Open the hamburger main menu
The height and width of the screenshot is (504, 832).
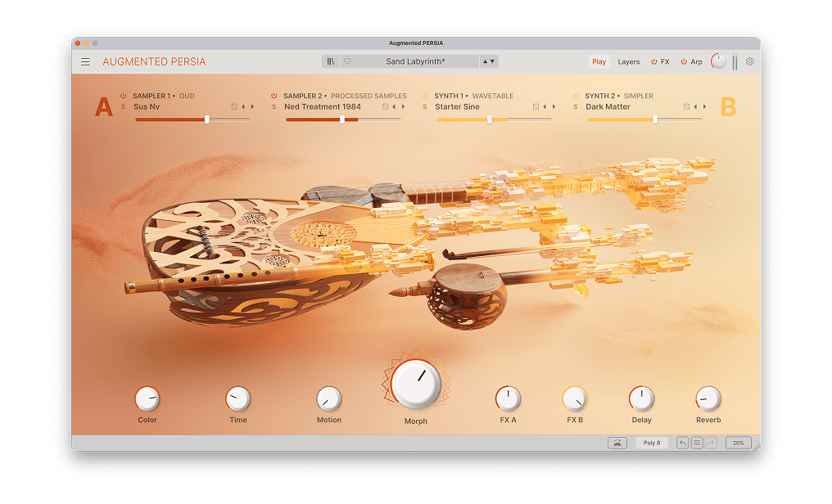pyautogui.click(x=85, y=61)
